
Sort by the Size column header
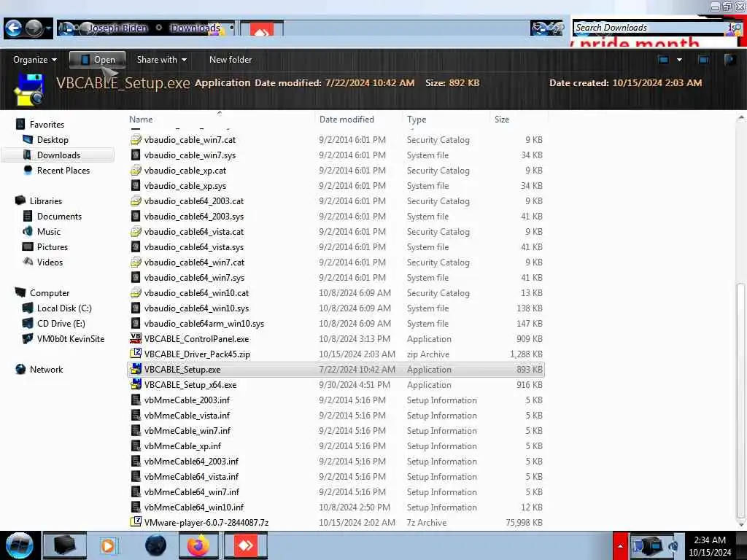(x=502, y=120)
